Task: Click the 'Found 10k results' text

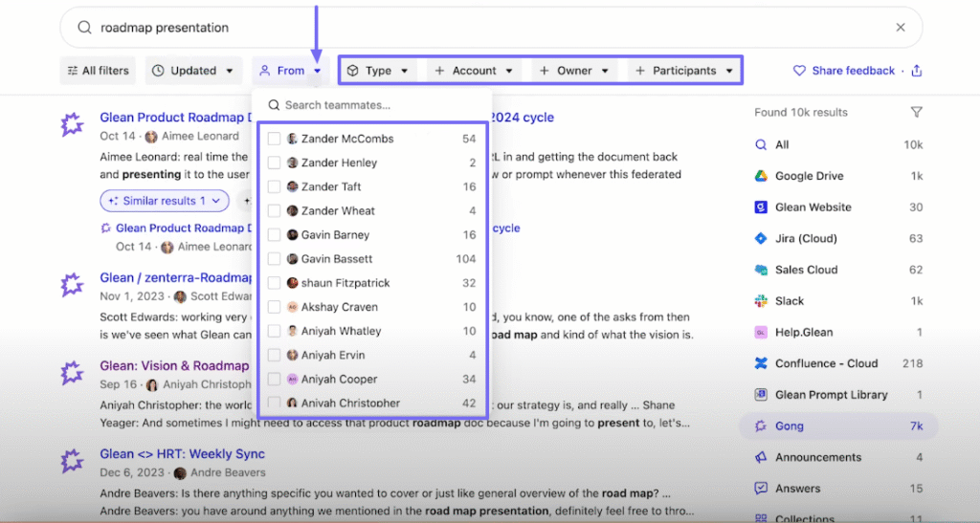Action: click(801, 112)
